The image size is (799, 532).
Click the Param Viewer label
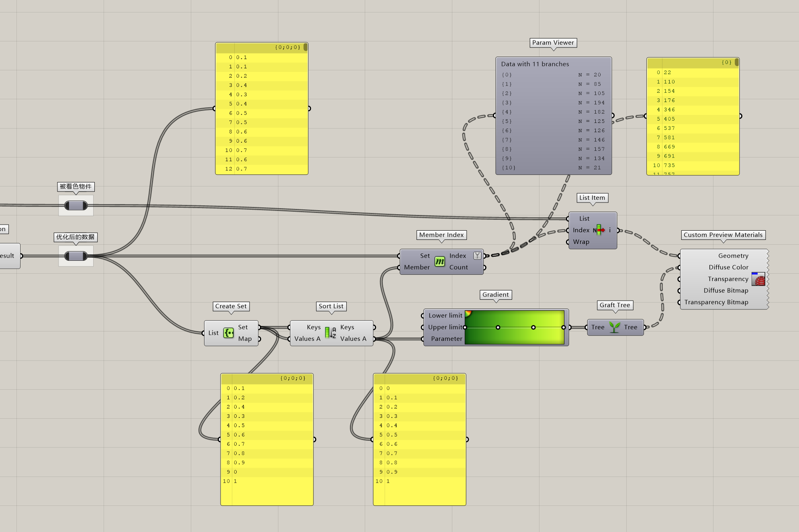[x=553, y=43]
